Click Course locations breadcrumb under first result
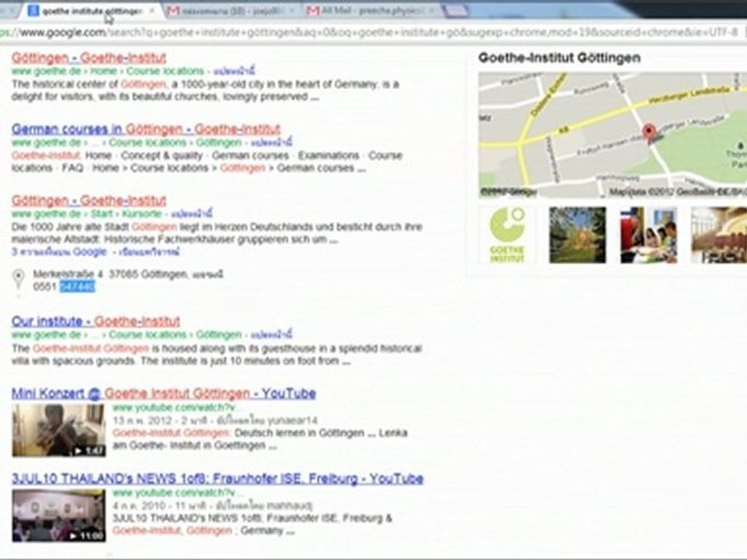The height and width of the screenshot is (560, 747). tap(165, 72)
